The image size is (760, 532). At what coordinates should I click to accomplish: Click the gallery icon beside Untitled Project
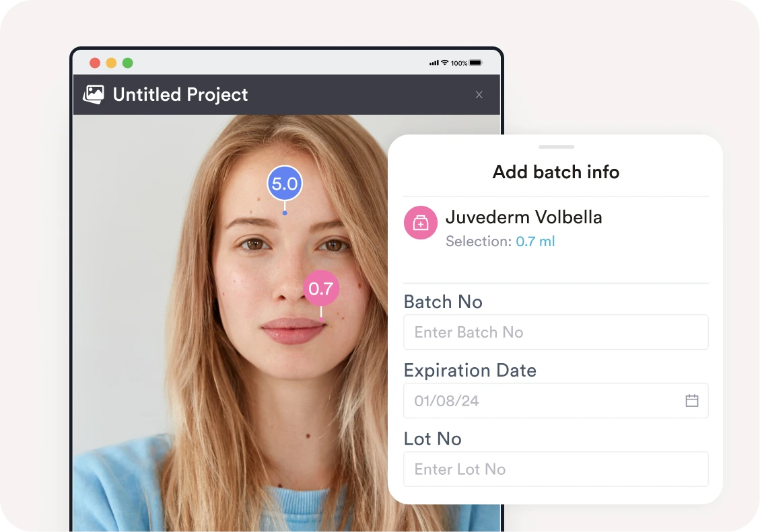[94, 94]
